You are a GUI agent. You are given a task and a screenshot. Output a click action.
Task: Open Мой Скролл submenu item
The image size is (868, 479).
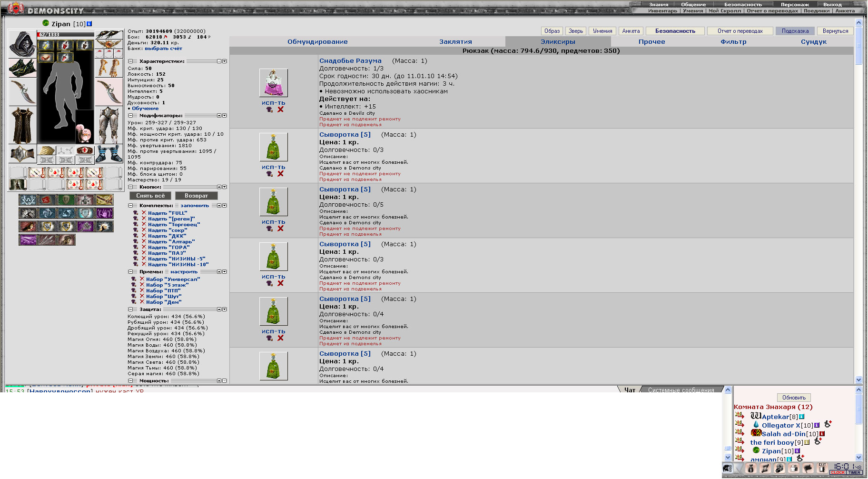(725, 10)
